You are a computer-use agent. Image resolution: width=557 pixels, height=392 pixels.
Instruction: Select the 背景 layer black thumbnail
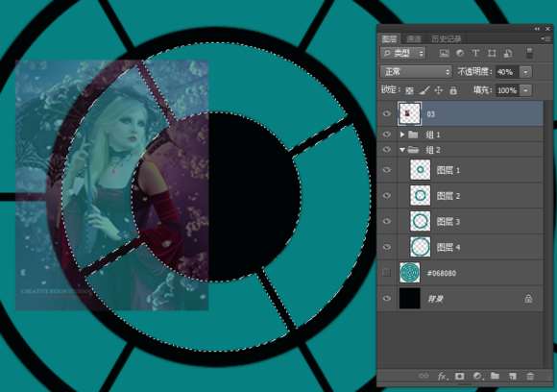(409, 298)
